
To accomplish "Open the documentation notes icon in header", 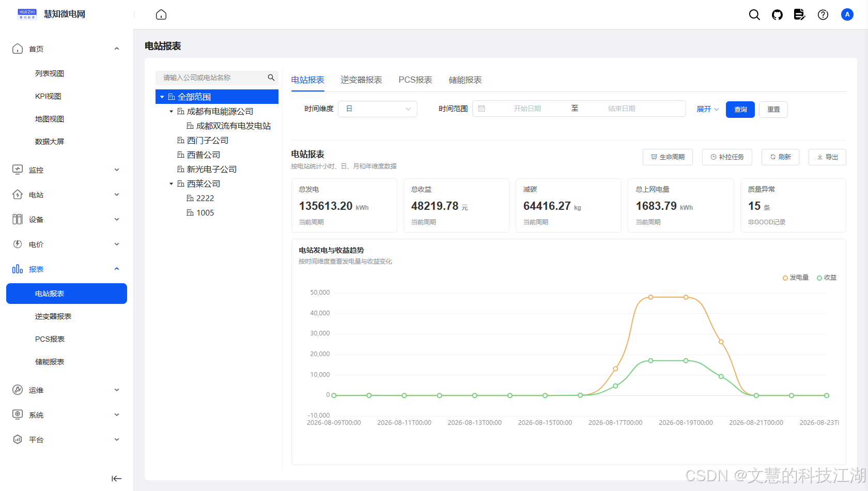I will click(799, 14).
